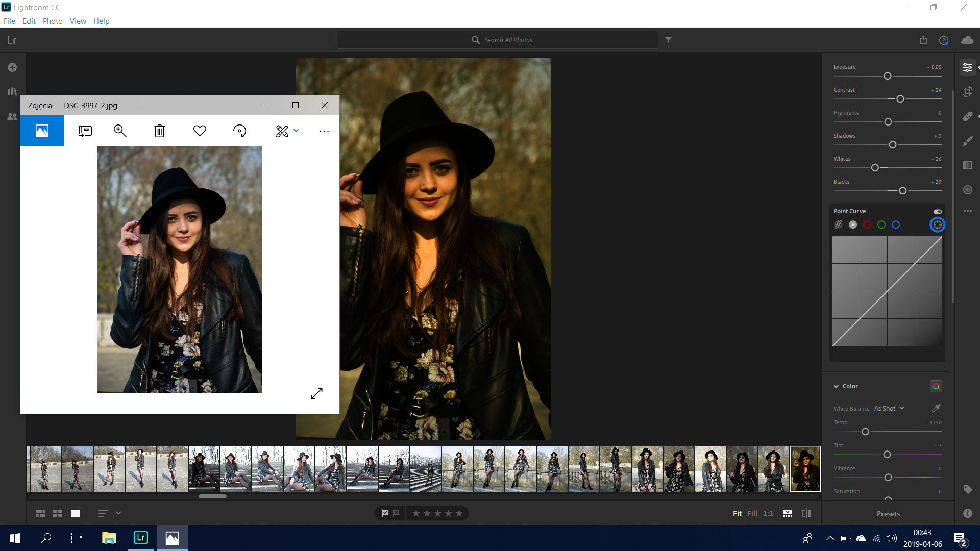980x551 pixels.
Task: Select the Brush adjustment tool
Action: click(967, 141)
